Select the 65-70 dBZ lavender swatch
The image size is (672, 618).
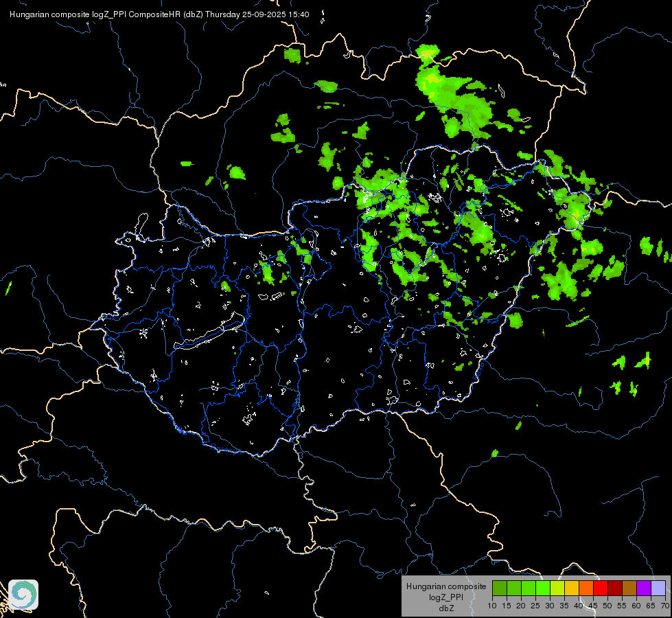(658, 588)
